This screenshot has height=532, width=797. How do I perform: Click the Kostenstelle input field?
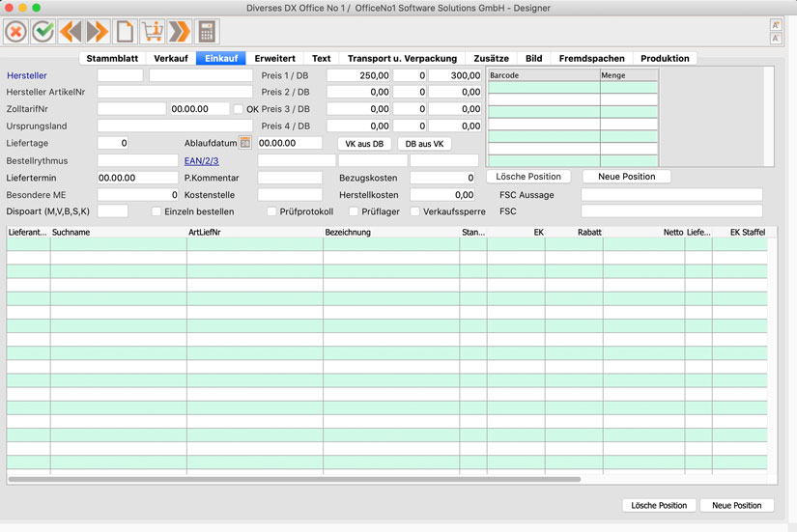coord(290,195)
